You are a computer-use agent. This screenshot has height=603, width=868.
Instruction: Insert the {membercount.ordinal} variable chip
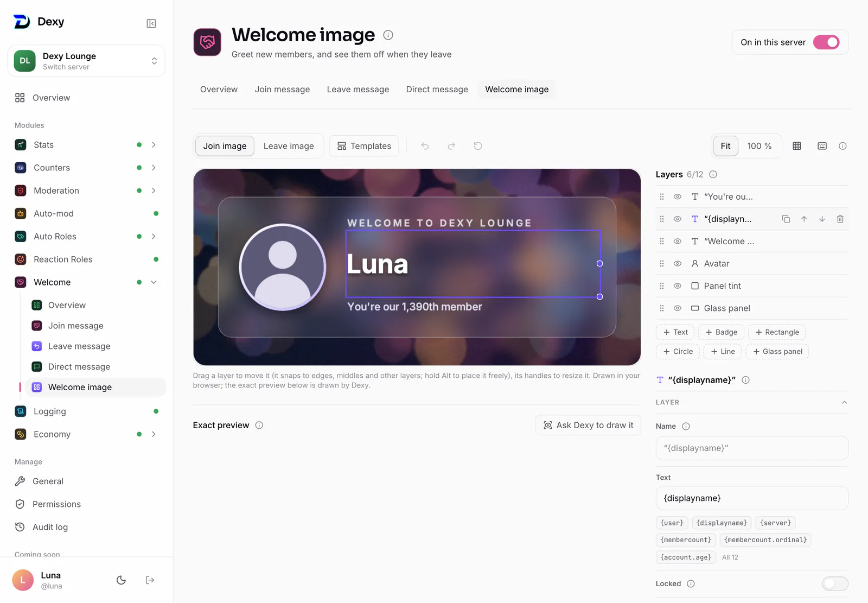(765, 540)
